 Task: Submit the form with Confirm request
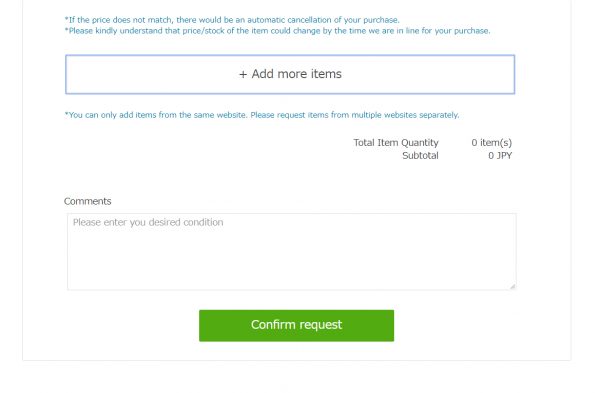[x=296, y=325]
